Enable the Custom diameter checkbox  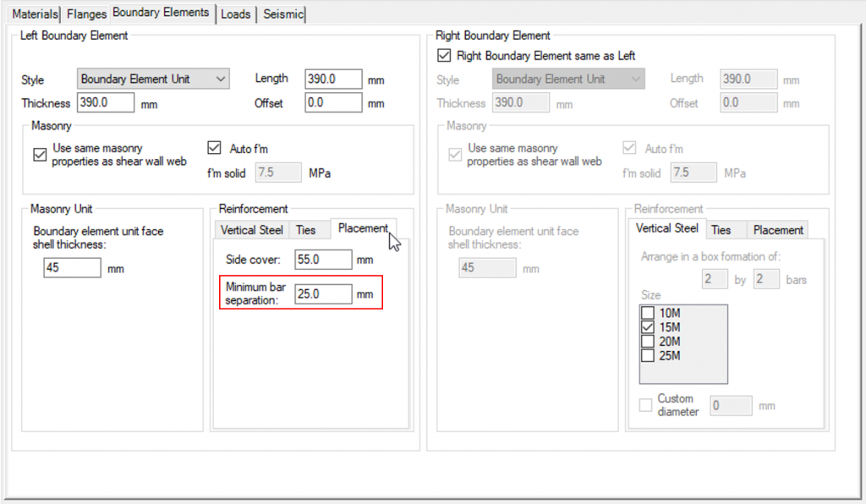point(646,405)
